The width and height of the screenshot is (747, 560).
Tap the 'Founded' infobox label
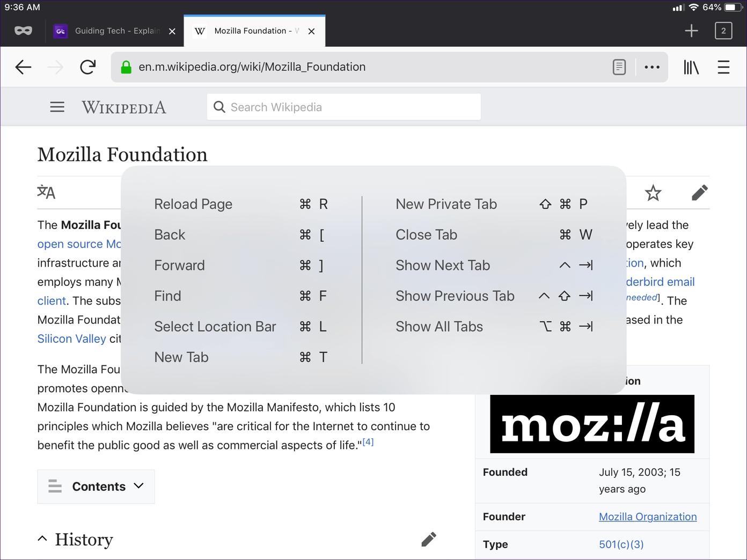[x=505, y=472]
